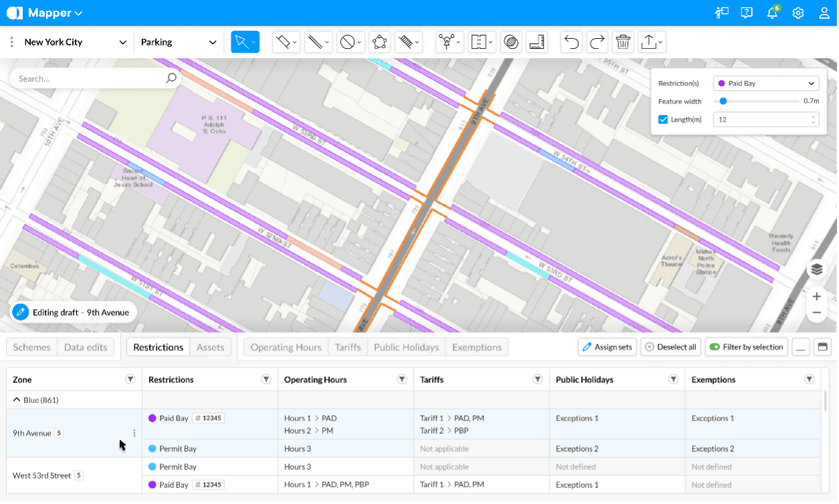Collapse the Blue (861) zone group
This screenshot has width=839, height=504.
click(16, 400)
